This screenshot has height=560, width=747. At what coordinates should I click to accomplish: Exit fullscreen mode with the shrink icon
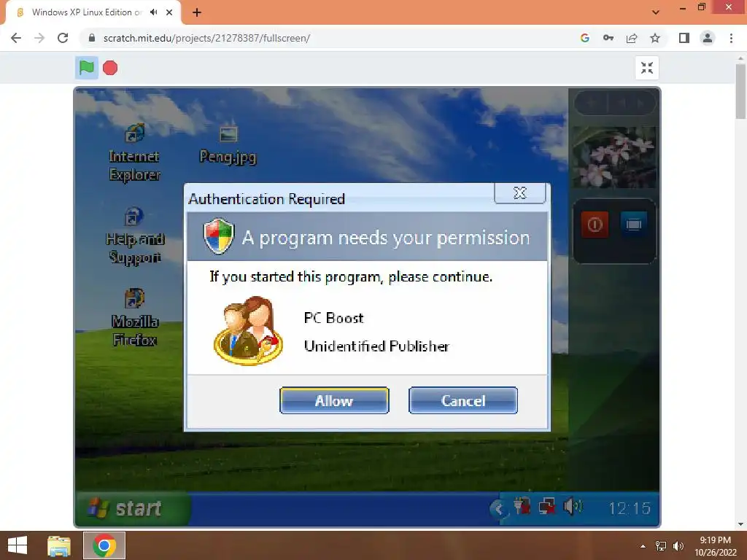click(646, 68)
